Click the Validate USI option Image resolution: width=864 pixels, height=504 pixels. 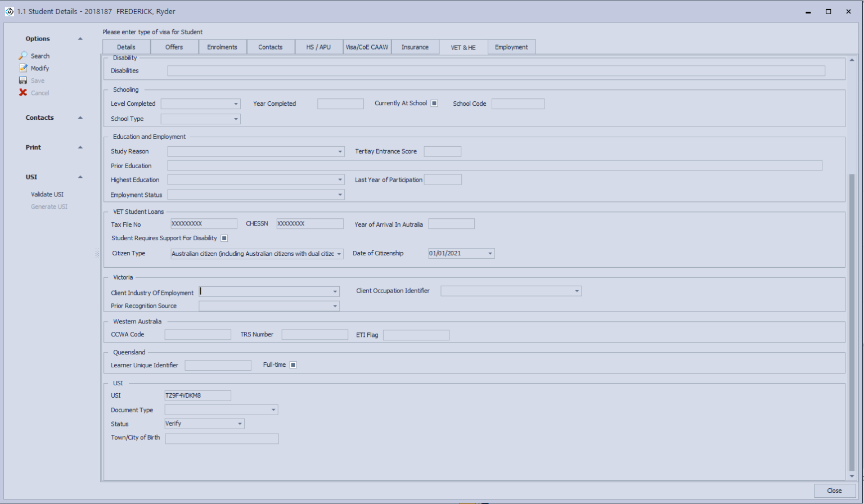(x=47, y=193)
